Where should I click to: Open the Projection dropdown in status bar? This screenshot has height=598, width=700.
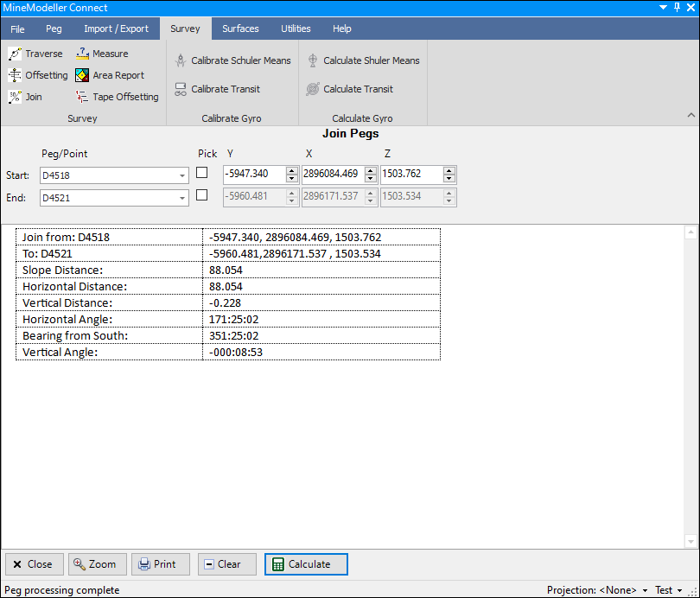click(x=645, y=590)
